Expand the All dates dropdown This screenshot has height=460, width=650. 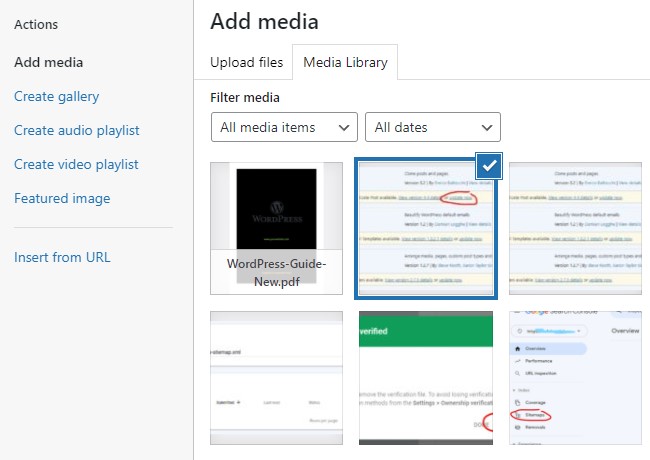point(432,127)
